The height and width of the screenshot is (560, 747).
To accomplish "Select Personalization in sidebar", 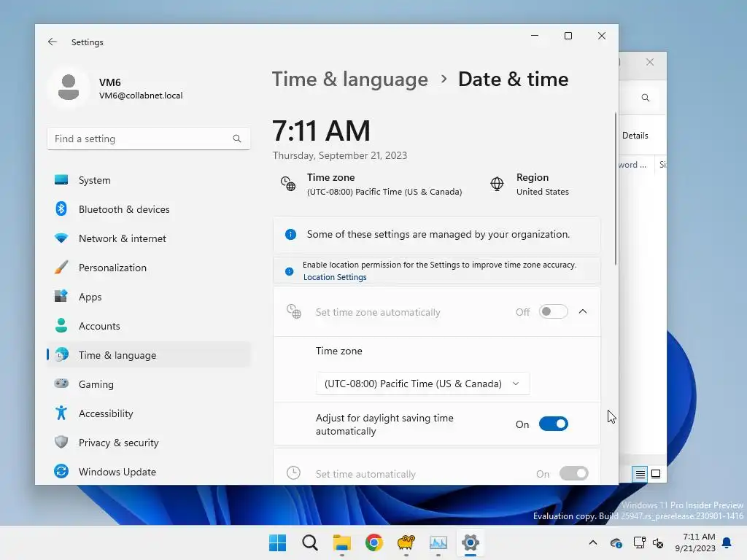I will (x=149, y=267).
